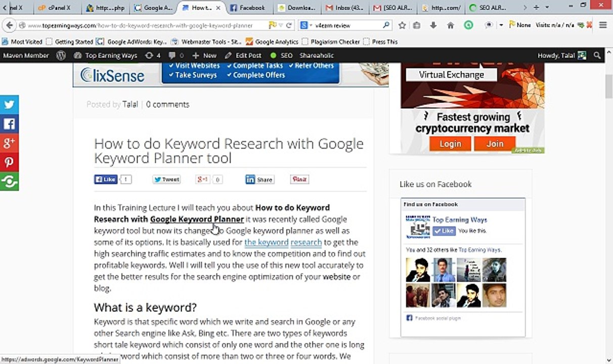Screen dimensions: 613x364
Task: Open the Firefox hamburger menu
Action: [603, 25]
